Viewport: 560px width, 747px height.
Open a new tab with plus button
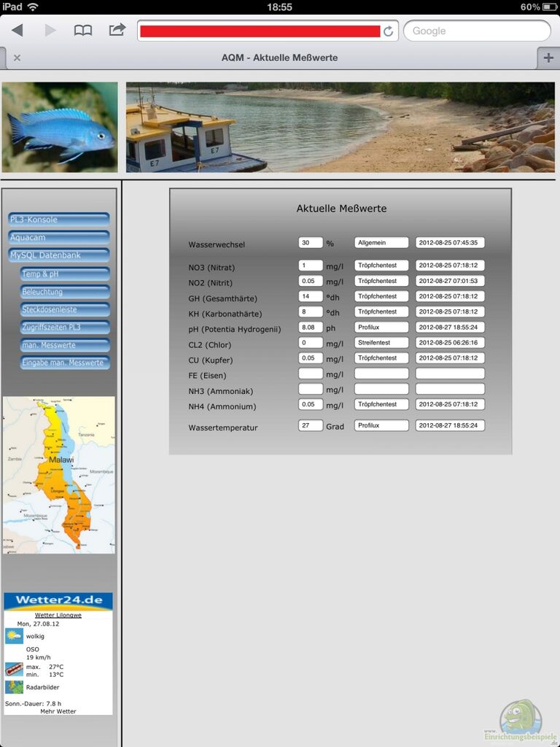(x=548, y=58)
